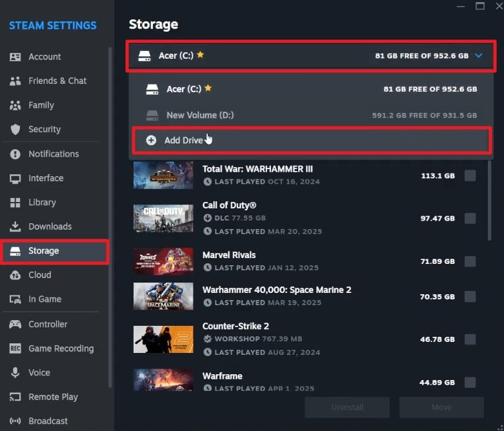Click the In Game overlay icon
This screenshot has height=431, width=504.
pyautogui.click(x=15, y=299)
